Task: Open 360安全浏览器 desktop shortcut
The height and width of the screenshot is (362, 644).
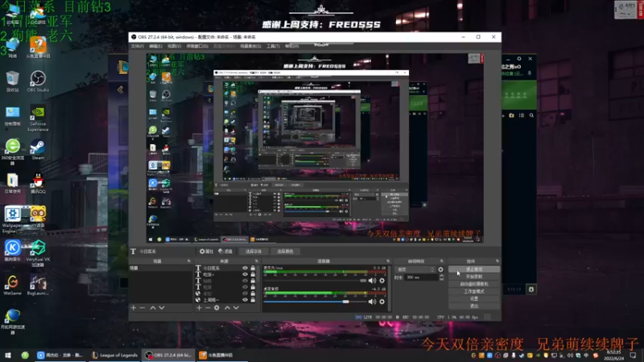Action: [12, 152]
